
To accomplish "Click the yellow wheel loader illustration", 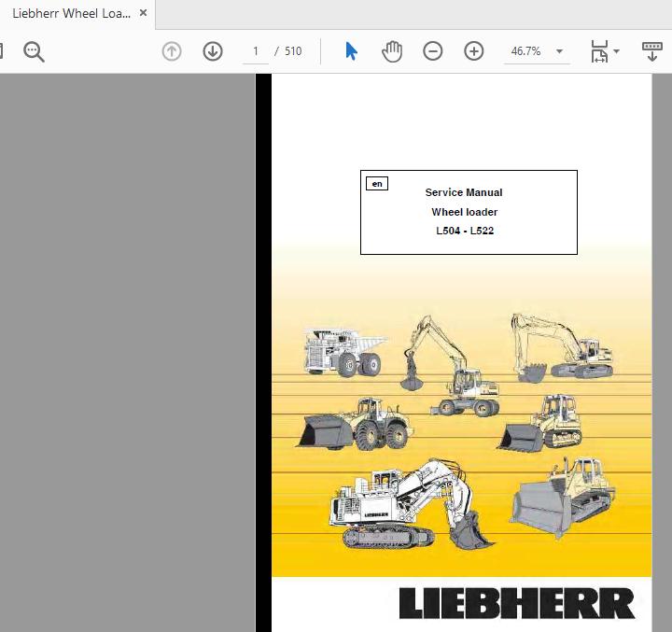I will [x=356, y=424].
